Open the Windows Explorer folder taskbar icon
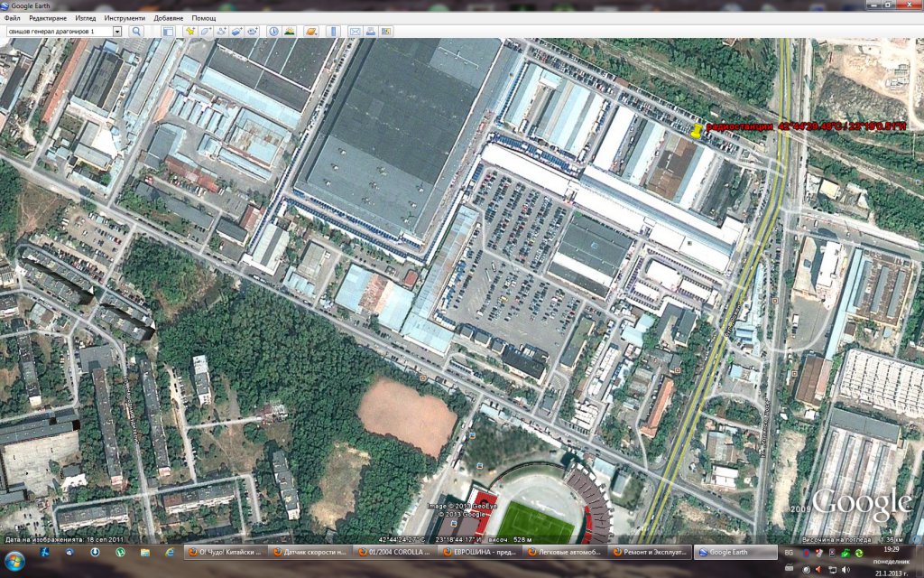The height and width of the screenshot is (578, 924). click(145, 553)
